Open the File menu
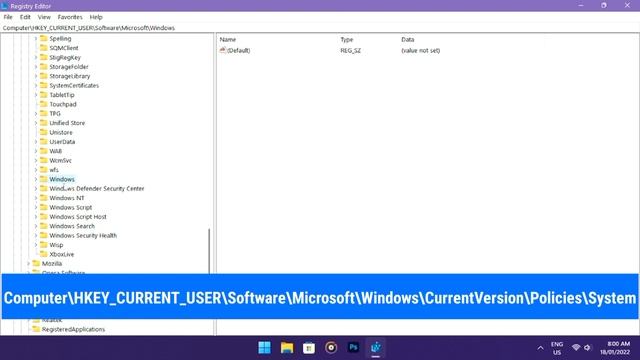This screenshot has width=640, height=360. click(8, 17)
